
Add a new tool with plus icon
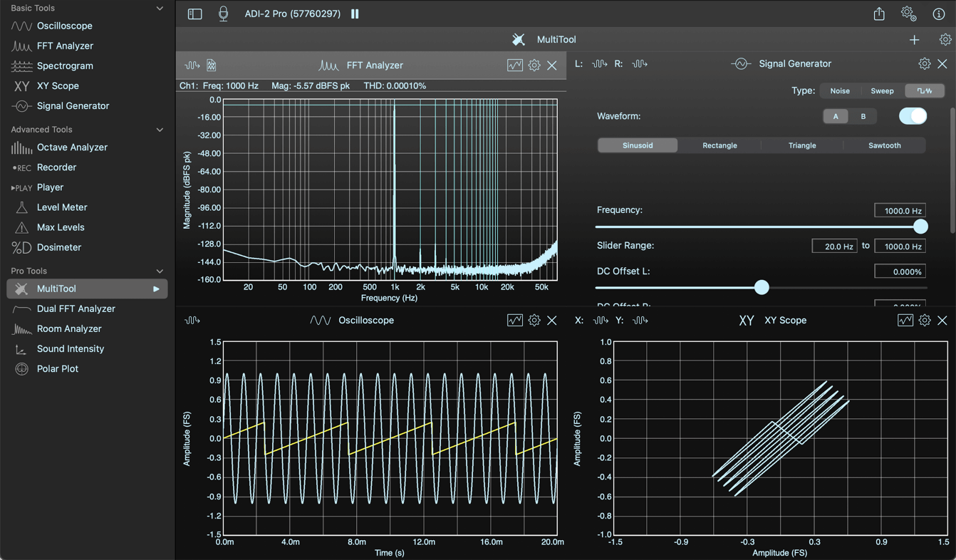[x=914, y=40]
